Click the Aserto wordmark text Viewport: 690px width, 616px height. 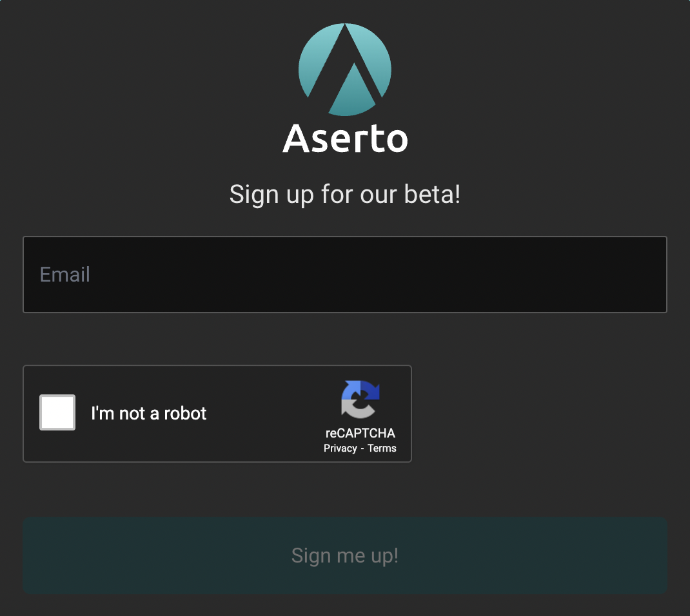click(x=345, y=139)
